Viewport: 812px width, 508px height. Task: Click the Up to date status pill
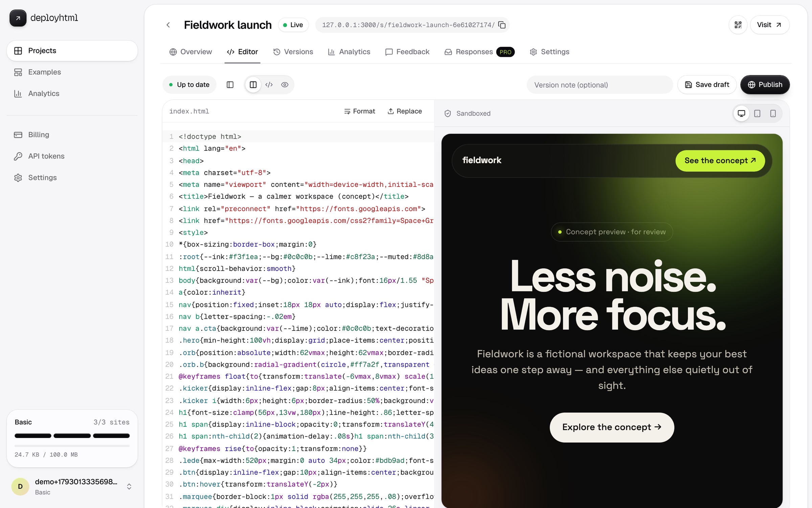pyautogui.click(x=189, y=85)
